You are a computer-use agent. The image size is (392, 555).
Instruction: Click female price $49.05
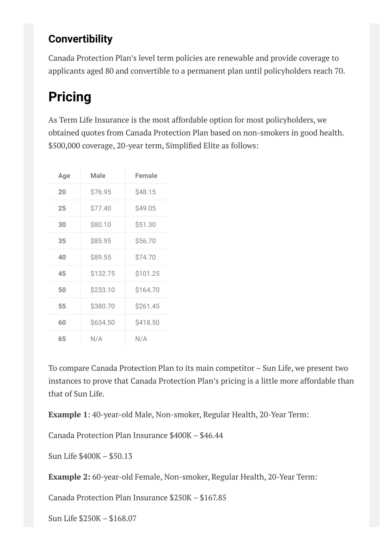(145, 208)
